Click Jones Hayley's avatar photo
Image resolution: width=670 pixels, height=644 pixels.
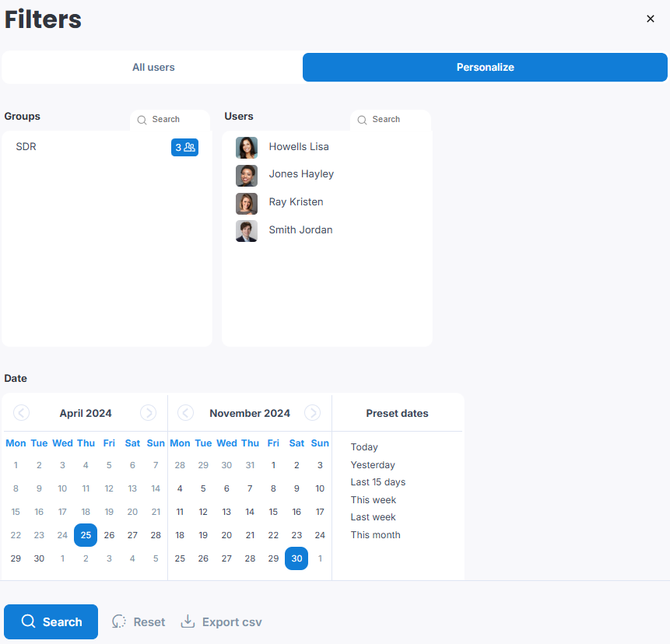tap(247, 176)
